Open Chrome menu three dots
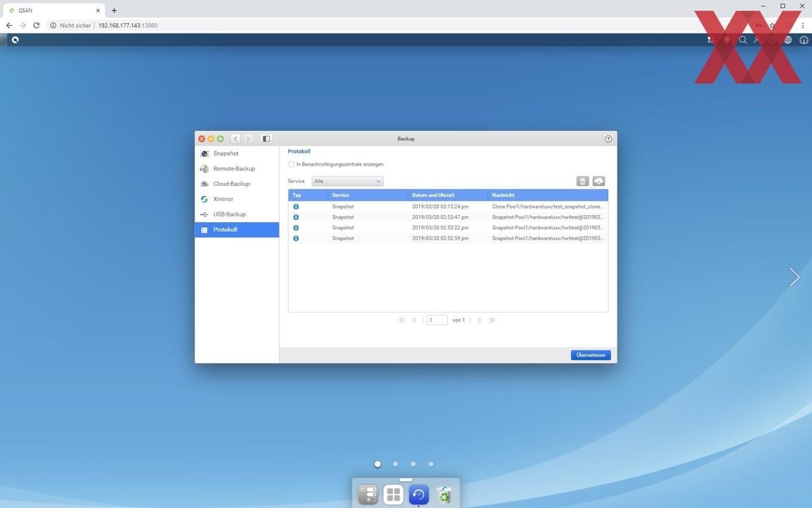The width and height of the screenshot is (812, 508). point(803,26)
